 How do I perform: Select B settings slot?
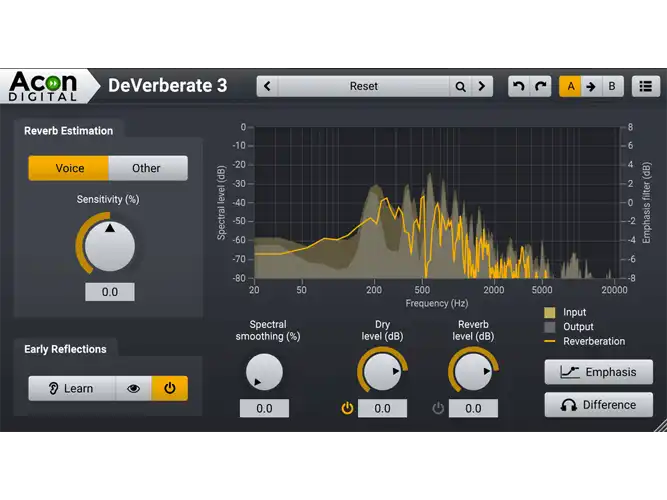612,86
